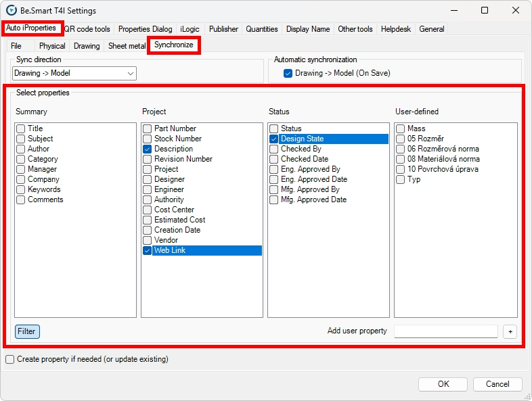Viewport: 532px width, 401px height.
Task: Click the Add user property text field
Action: tap(445, 331)
